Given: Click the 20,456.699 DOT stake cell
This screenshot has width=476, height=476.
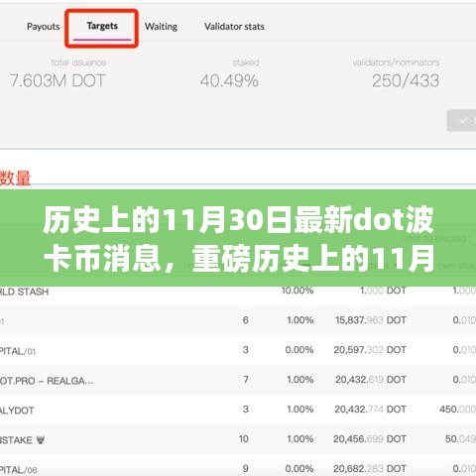Looking at the screenshot, I should tap(370, 439).
